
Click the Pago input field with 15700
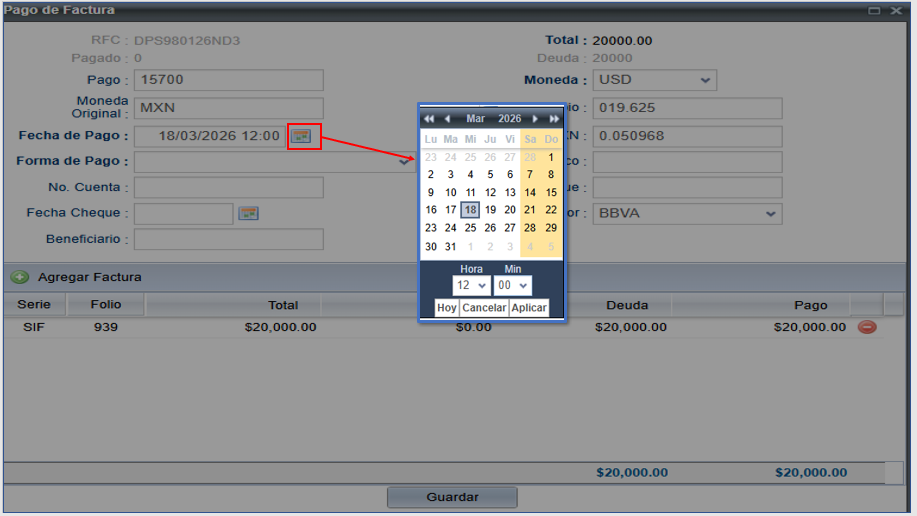[229, 80]
